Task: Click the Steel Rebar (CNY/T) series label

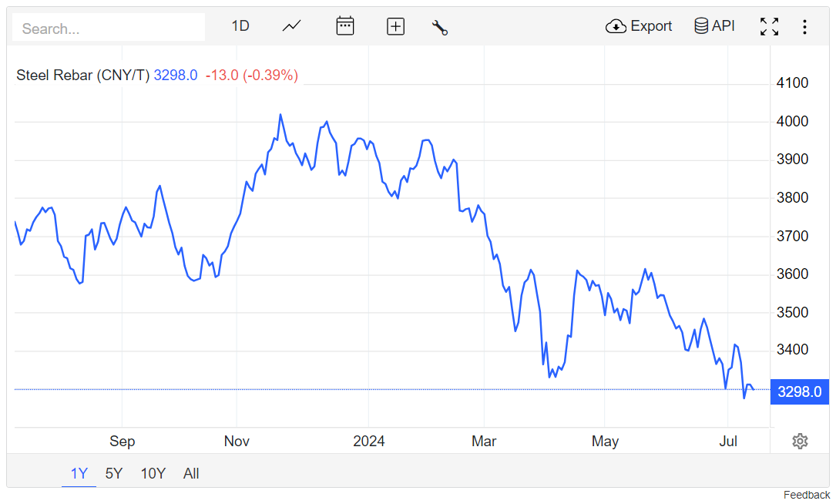Action: coord(83,75)
